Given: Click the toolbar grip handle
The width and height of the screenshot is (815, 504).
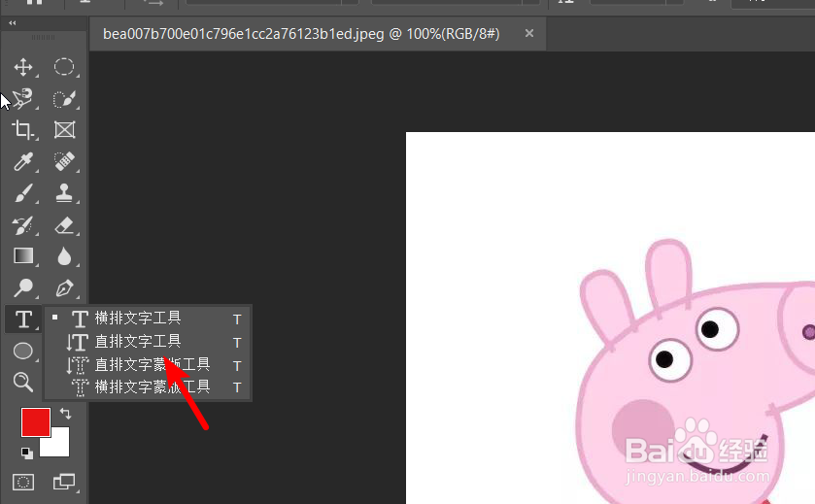Looking at the screenshot, I should tap(43, 38).
